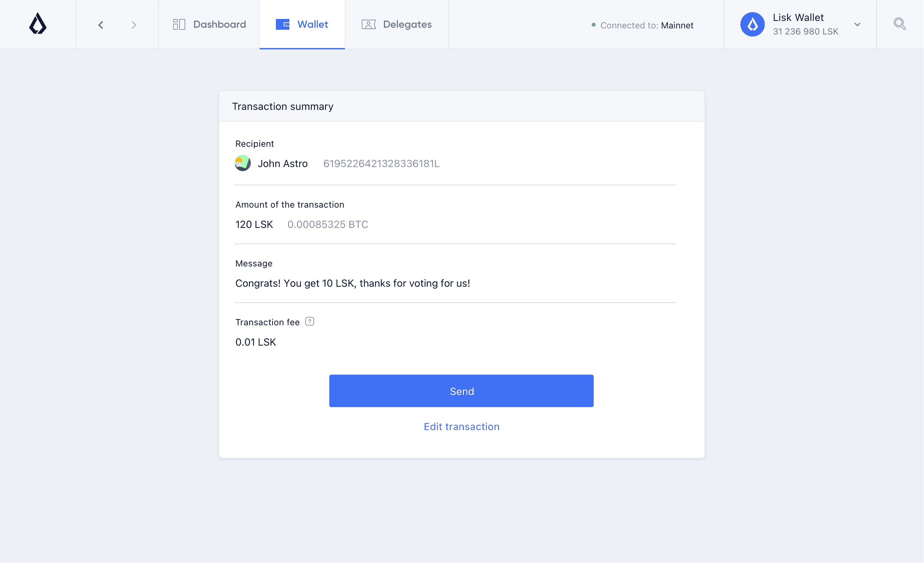Select the recipient address 6195226421328336181L

381,163
